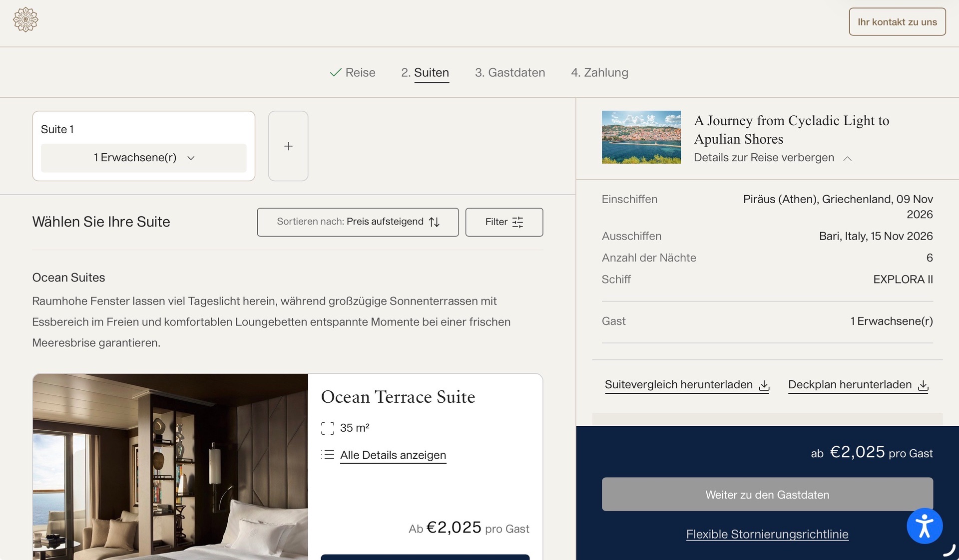Screen dimensions: 959x560
Task: Click the Explora flower logo
Action: click(x=25, y=20)
